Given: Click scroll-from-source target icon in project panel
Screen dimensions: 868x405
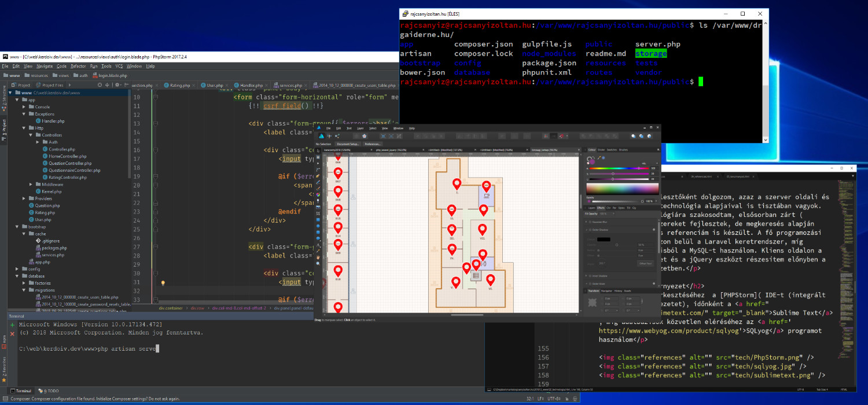Looking at the screenshot, I should click(100, 85).
